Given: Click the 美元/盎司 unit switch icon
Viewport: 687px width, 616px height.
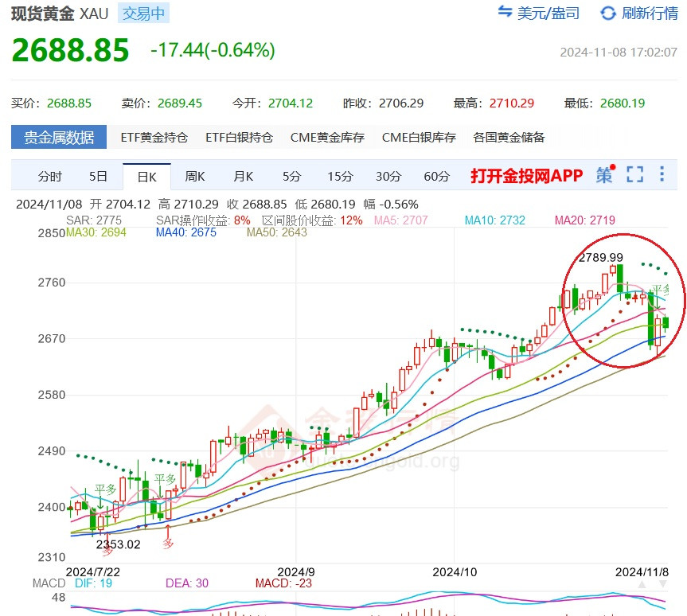Looking at the screenshot, I should 505,13.
